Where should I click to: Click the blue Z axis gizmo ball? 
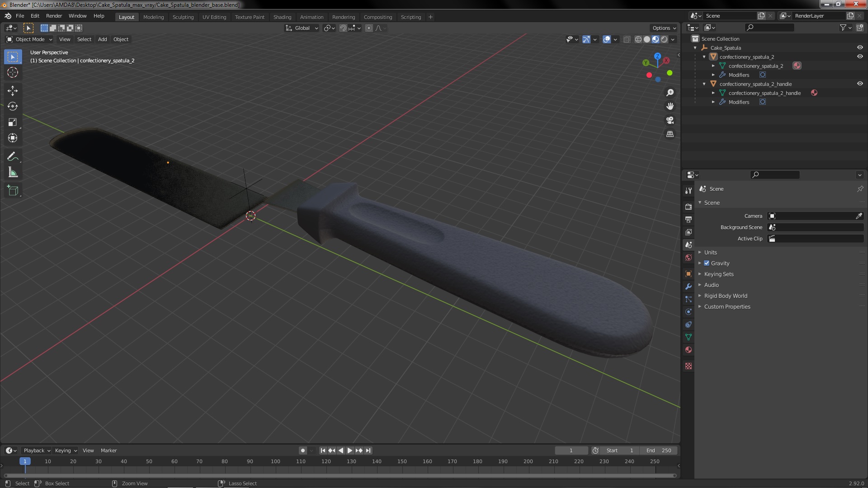657,56
